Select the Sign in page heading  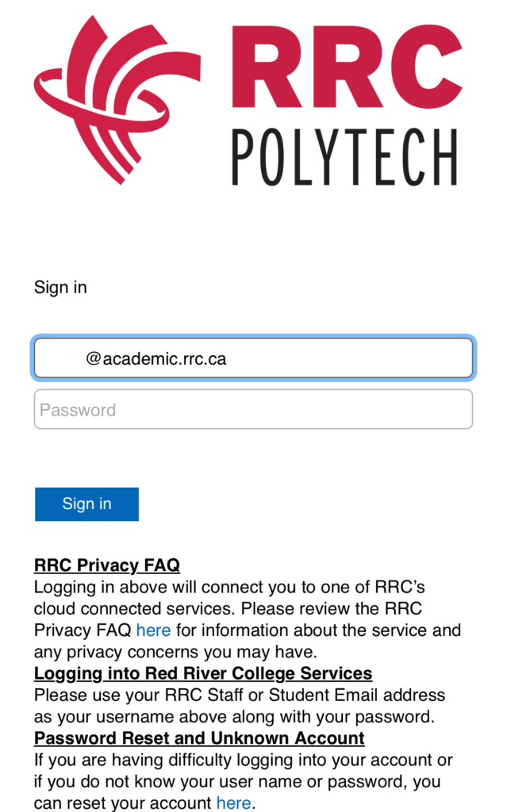[x=60, y=287]
